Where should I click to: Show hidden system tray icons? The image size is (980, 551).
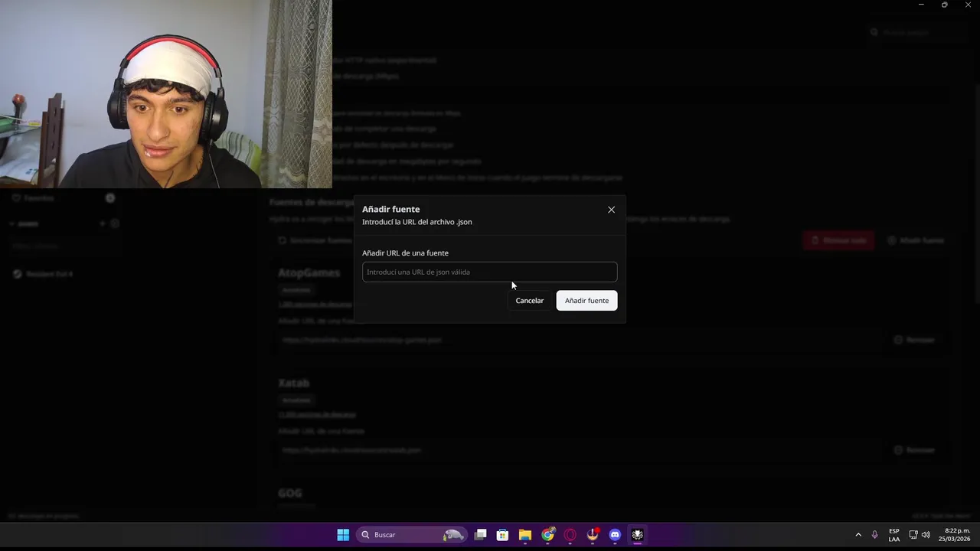(x=857, y=535)
